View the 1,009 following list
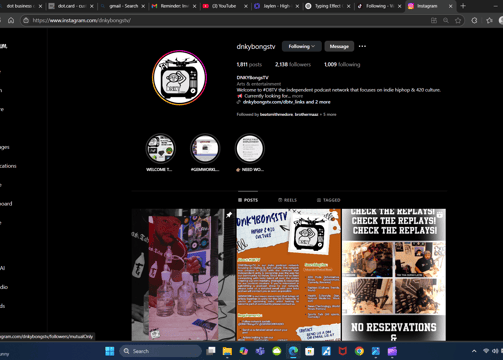Screen dimensions: 503x360 coord(342,64)
